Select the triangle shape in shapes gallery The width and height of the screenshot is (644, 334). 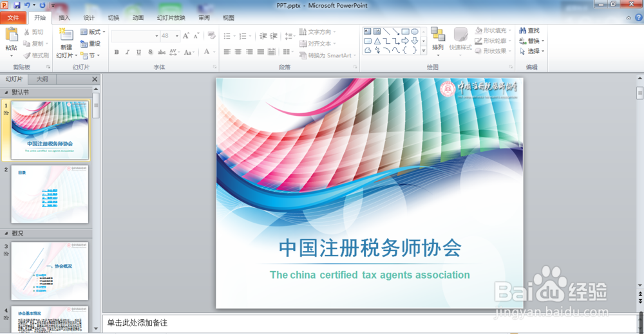[x=377, y=41]
